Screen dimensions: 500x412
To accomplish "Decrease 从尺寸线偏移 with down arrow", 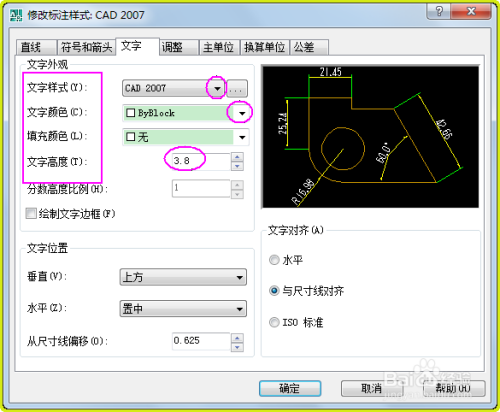I will [x=237, y=347].
